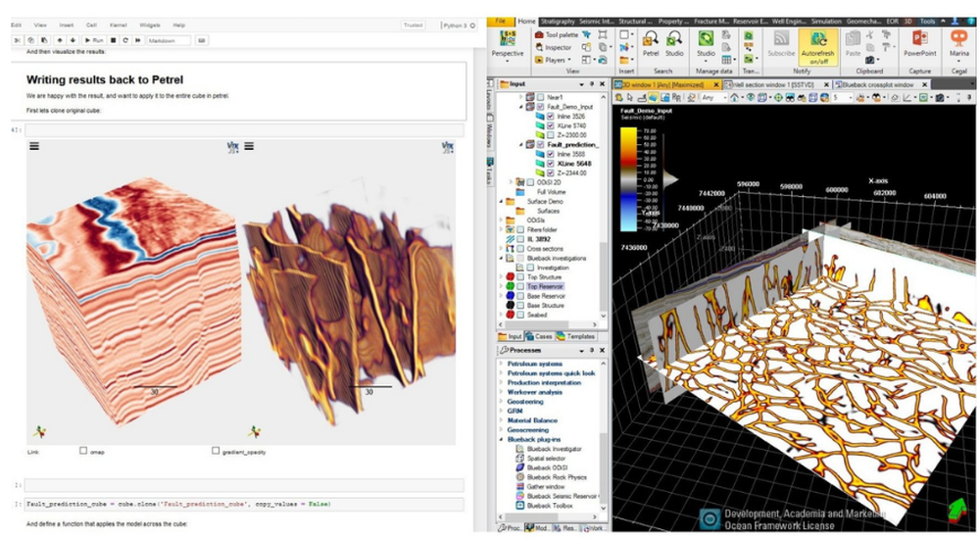Image resolution: width=980 pixels, height=540 pixels.
Task: Collapse the Blueback plug-ins group
Action: [x=501, y=439]
